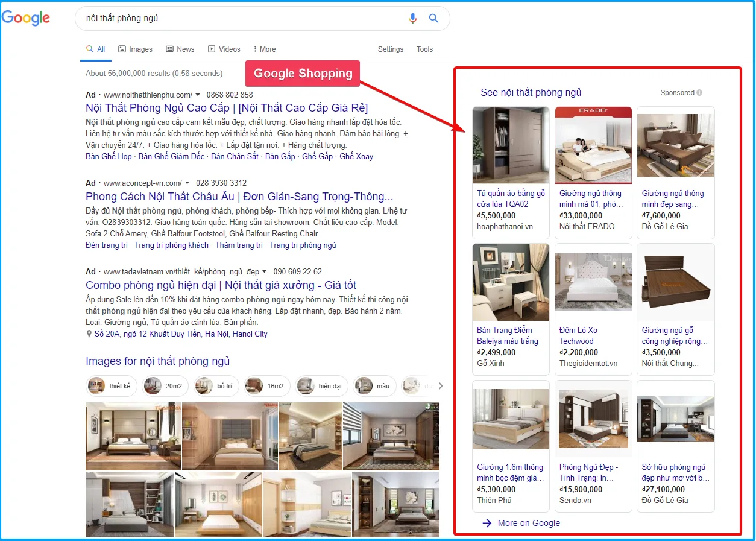Viewport: 756px width, 541px height.
Task: Click the chevron to show more image chips
Action: [441, 386]
